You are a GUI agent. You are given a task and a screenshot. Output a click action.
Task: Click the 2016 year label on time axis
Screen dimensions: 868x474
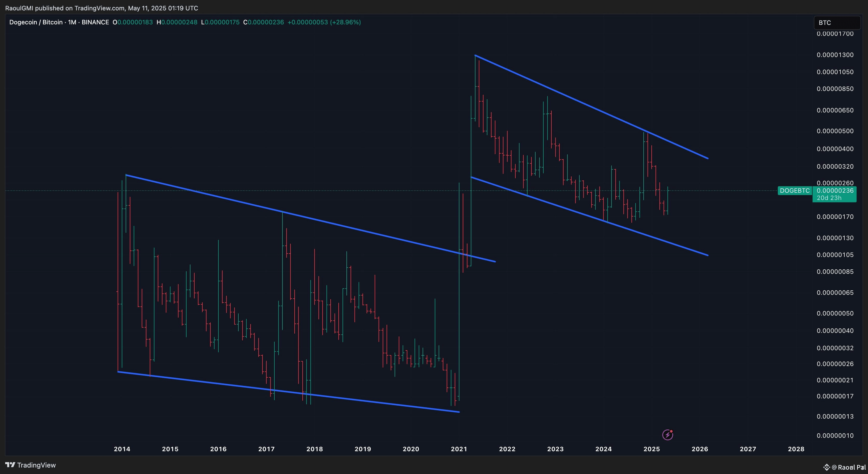(x=218, y=449)
